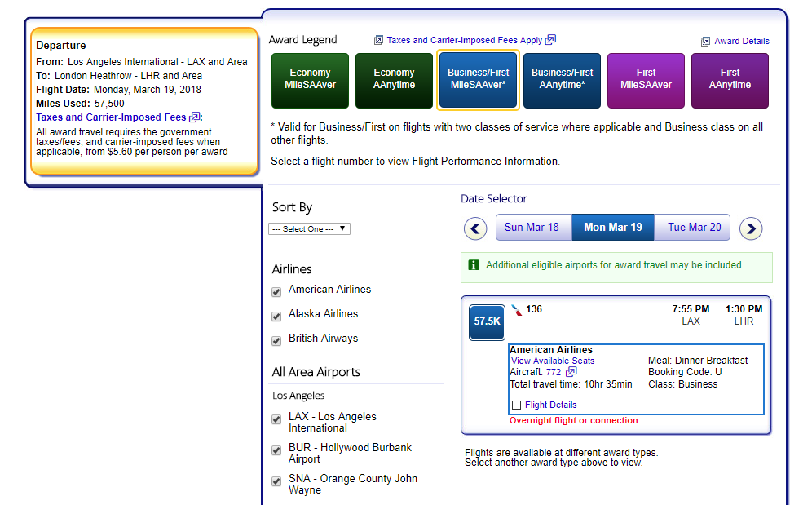The image size is (812, 505).
Task: Select the 57.5K miles award price box
Action: coord(487,322)
